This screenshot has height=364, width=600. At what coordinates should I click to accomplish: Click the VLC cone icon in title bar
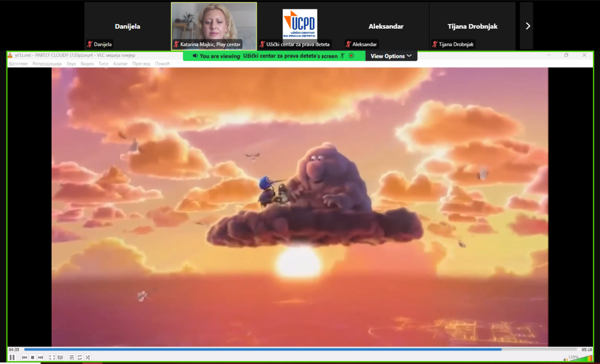[x=10, y=56]
